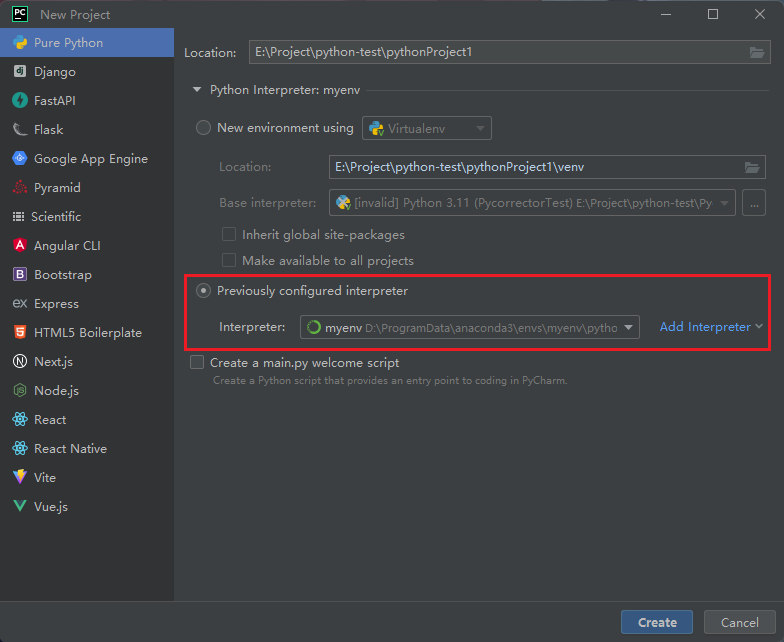
Task: Click the React atom icon
Action: 20,420
